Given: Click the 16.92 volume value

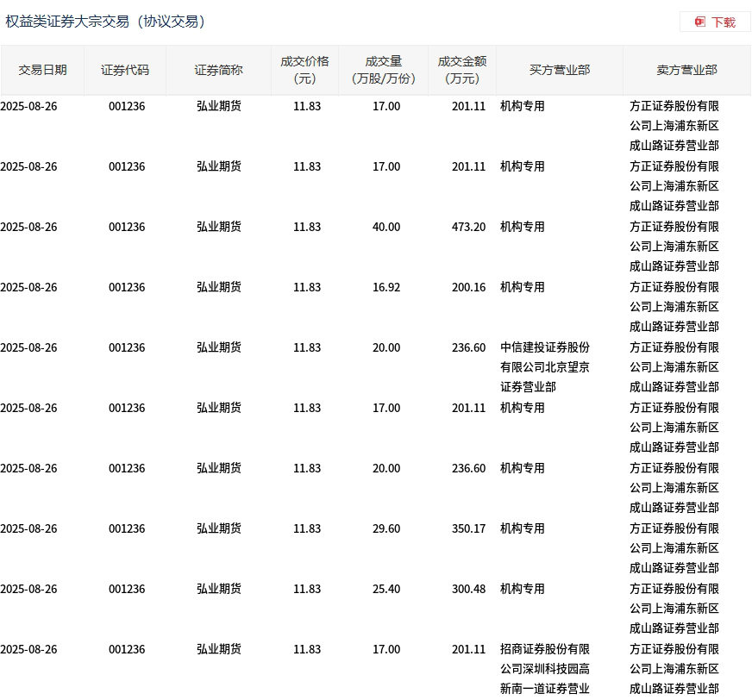Looking at the screenshot, I should (385, 287).
